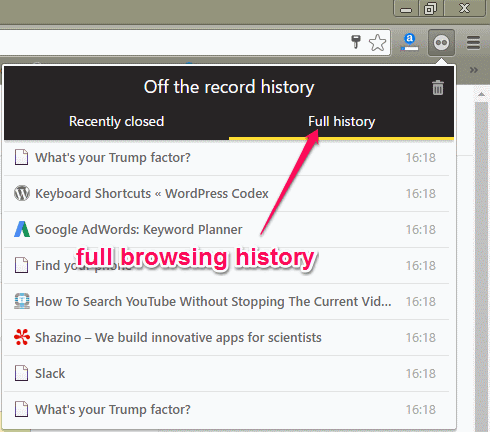Click the saved password key icon
This screenshot has width=490, height=432.
pos(356,41)
